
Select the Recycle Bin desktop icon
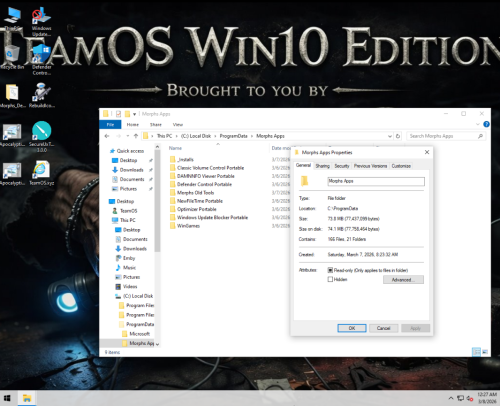[x=12, y=57]
